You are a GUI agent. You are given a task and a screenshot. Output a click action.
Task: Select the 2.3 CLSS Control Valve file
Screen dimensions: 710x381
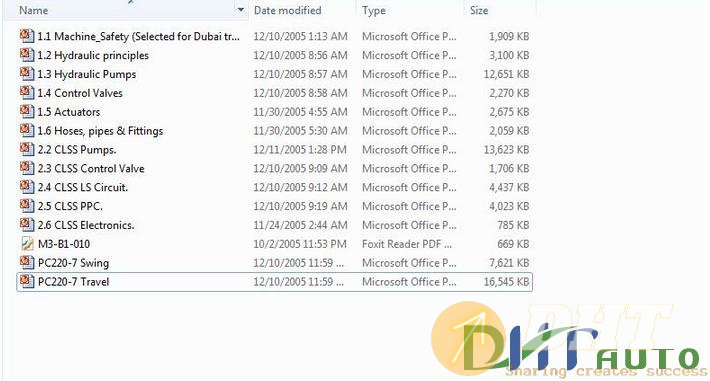[x=91, y=169]
